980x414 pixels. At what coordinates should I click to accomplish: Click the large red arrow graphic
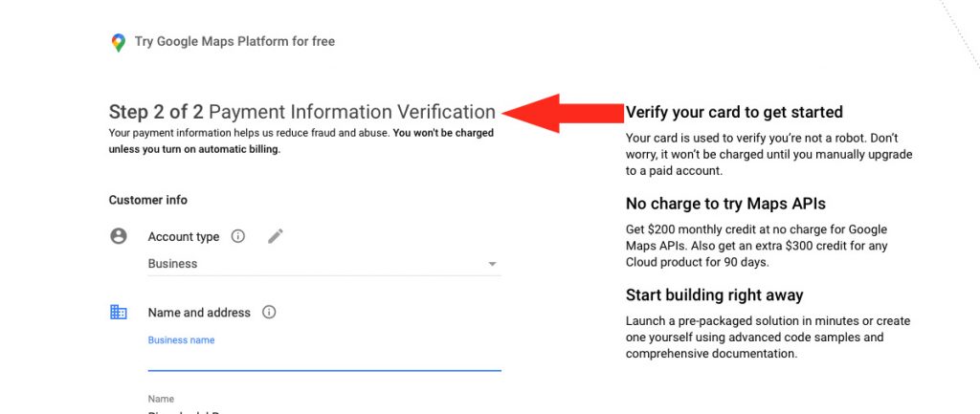click(563, 113)
